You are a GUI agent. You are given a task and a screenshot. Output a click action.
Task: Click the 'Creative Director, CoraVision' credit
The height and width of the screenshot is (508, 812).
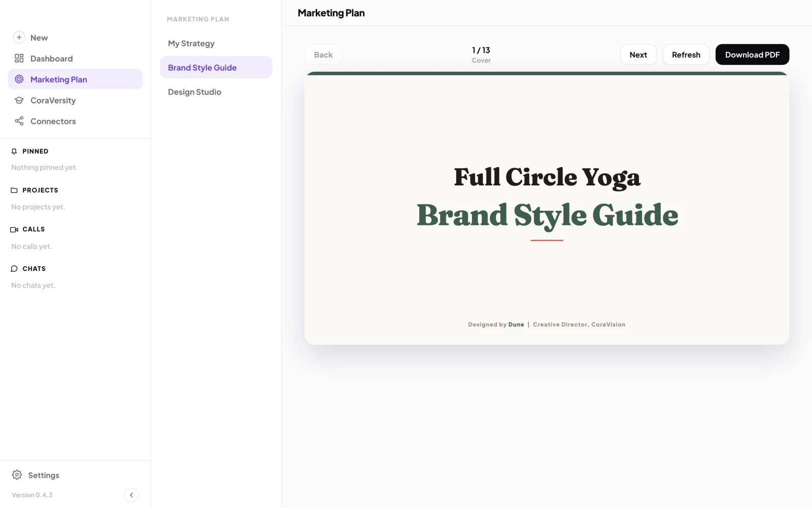click(x=579, y=325)
